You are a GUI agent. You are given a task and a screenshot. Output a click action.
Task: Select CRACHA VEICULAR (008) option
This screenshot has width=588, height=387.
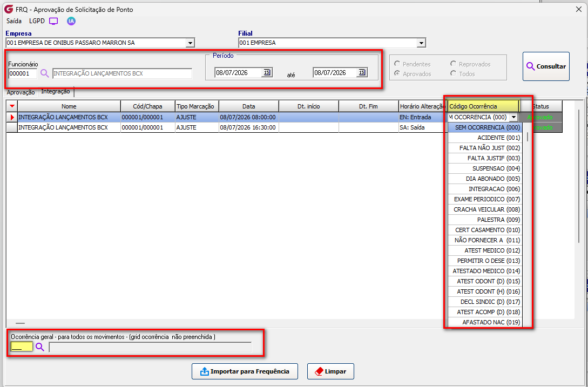[x=485, y=209]
